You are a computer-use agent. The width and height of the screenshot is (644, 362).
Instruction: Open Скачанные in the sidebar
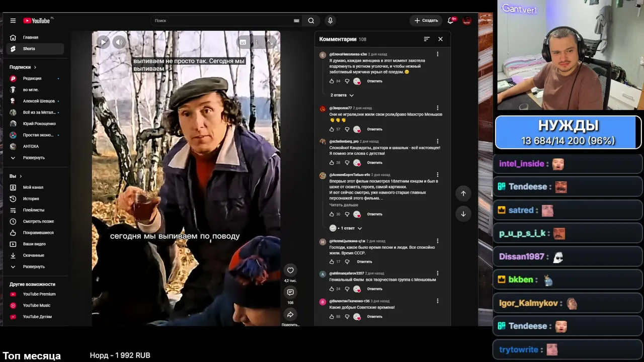[x=35, y=255]
